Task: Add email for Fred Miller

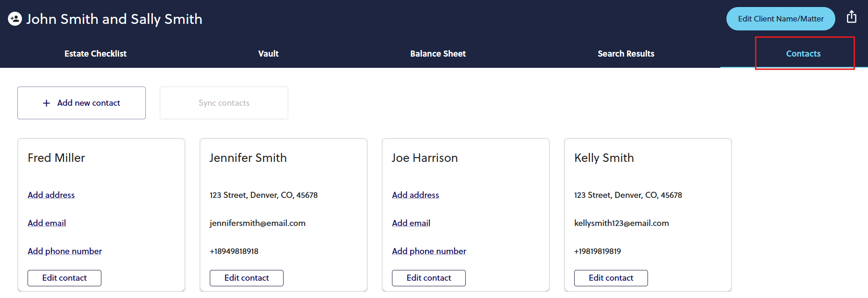Action: click(x=47, y=223)
